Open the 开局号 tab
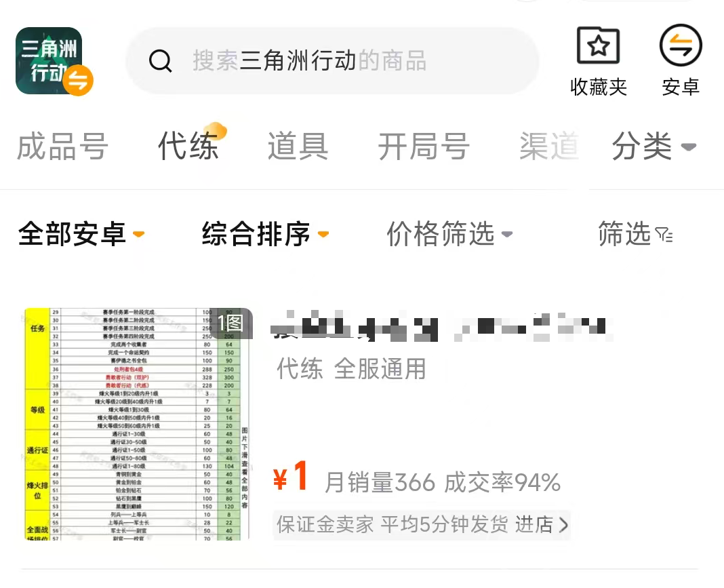The height and width of the screenshot is (588, 724). point(424,146)
